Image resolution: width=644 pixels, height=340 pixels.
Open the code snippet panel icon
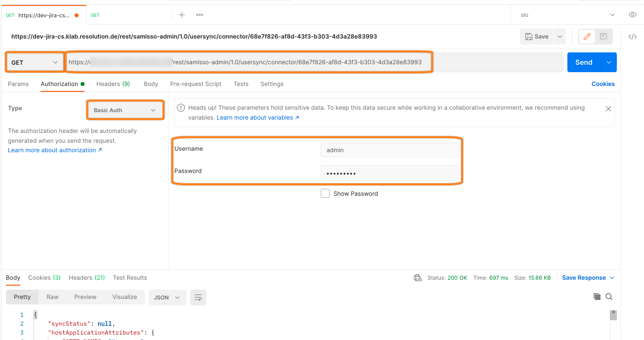[x=632, y=37]
